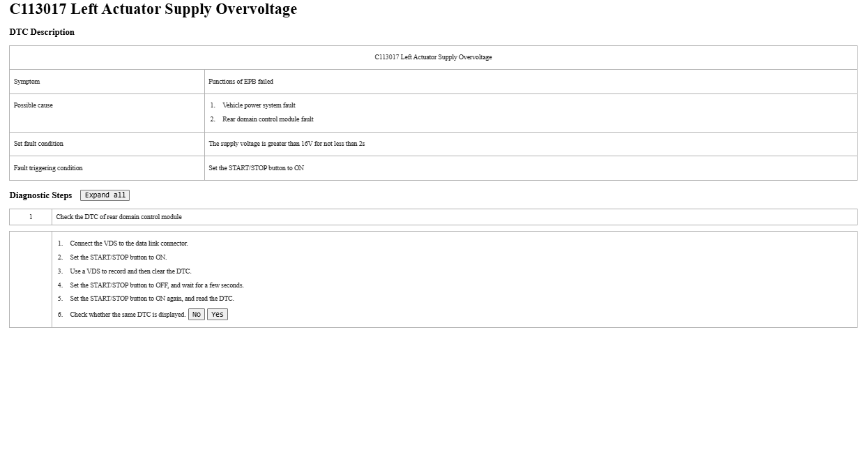Select the Possible cause label cell
The height and width of the screenshot is (450, 868).
[x=33, y=105]
